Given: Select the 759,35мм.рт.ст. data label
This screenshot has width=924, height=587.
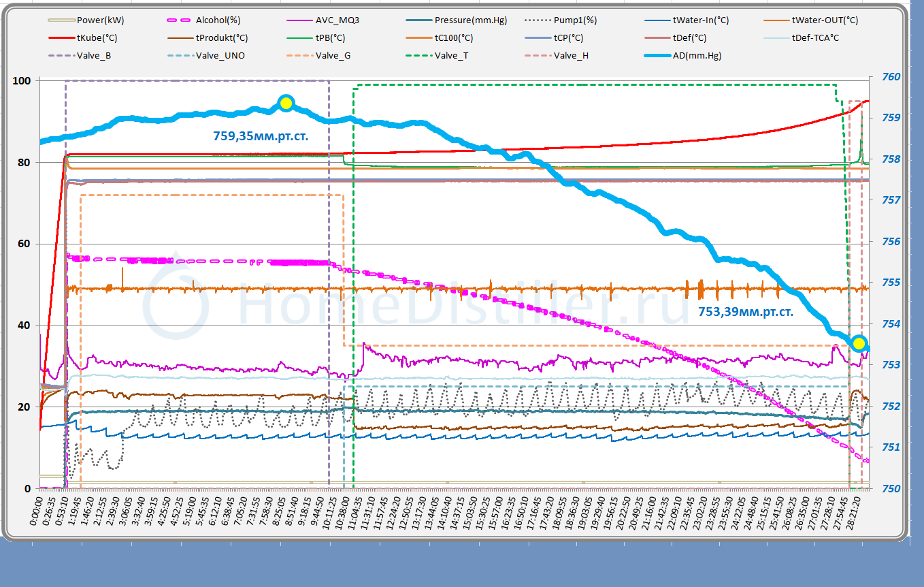Looking at the screenshot, I should click(x=261, y=136).
